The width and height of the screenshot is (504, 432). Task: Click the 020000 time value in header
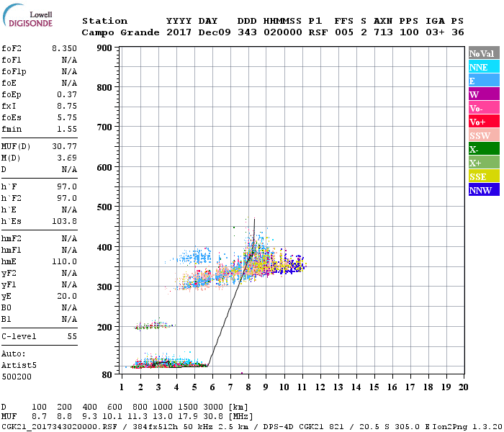(282, 32)
